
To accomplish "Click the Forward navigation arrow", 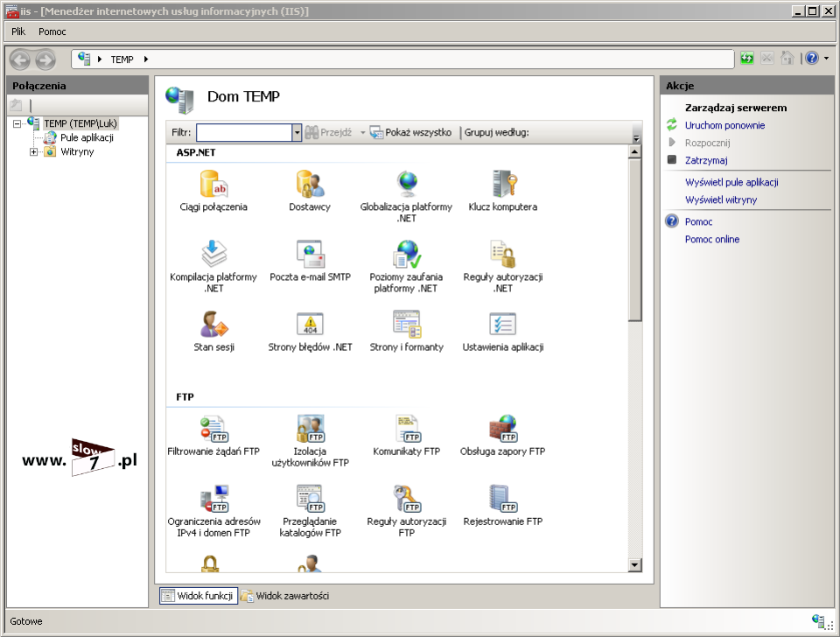I will coord(45,59).
